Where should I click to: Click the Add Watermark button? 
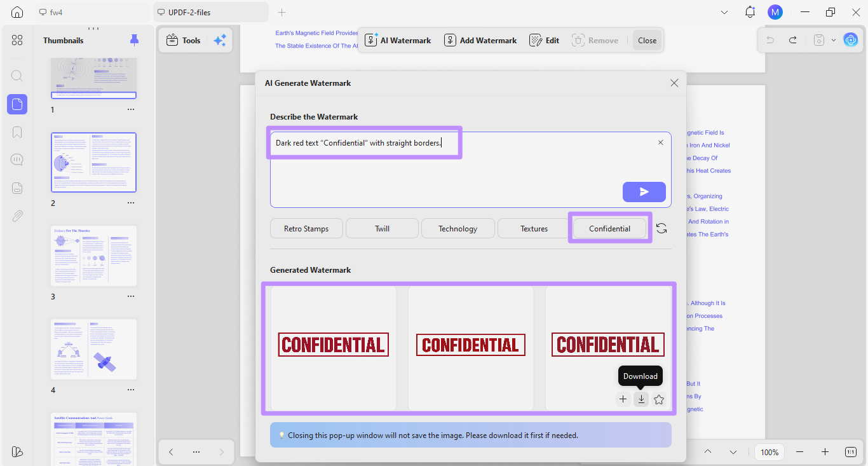[480, 40]
